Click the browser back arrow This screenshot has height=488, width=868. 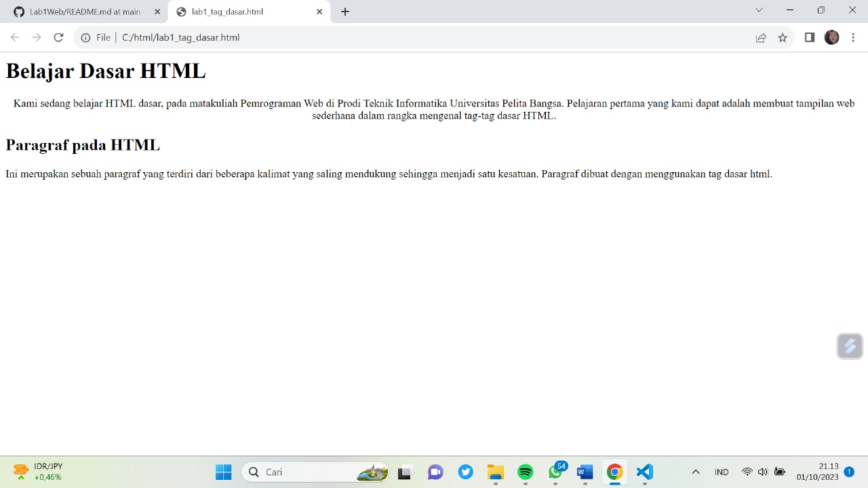click(x=15, y=37)
